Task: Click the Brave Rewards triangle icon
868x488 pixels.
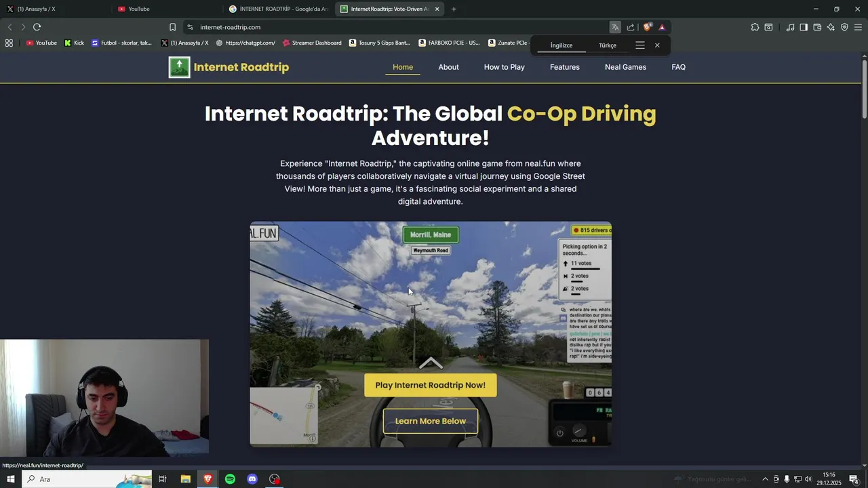Action: pyautogui.click(x=662, y=27)
